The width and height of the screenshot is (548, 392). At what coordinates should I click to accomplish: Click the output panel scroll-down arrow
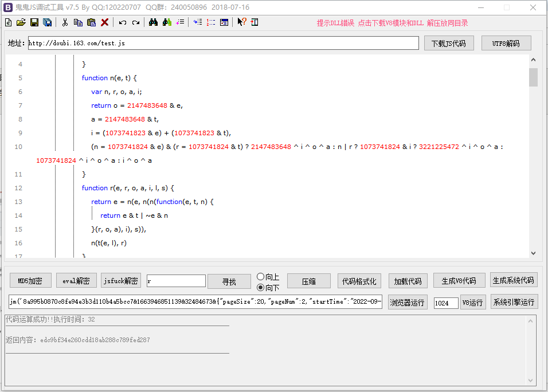point(530,380)
